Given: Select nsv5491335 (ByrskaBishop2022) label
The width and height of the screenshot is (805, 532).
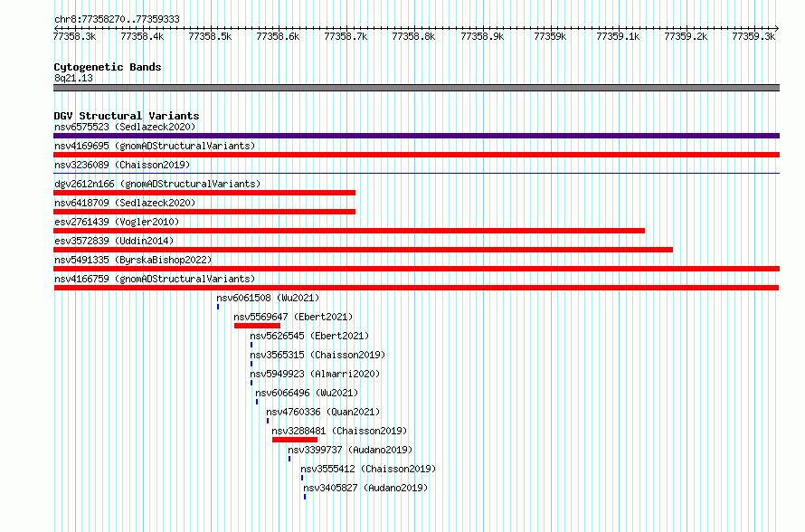Looking at the screenshot, I should (x=133, y=260).
